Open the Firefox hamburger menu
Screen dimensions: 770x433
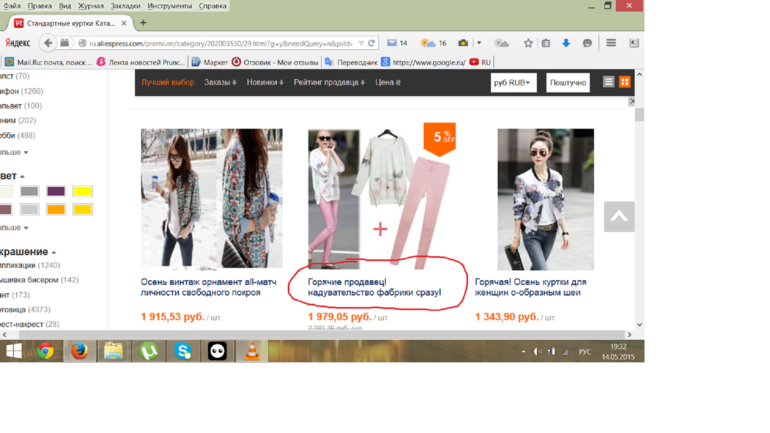(x=610, y=43)
